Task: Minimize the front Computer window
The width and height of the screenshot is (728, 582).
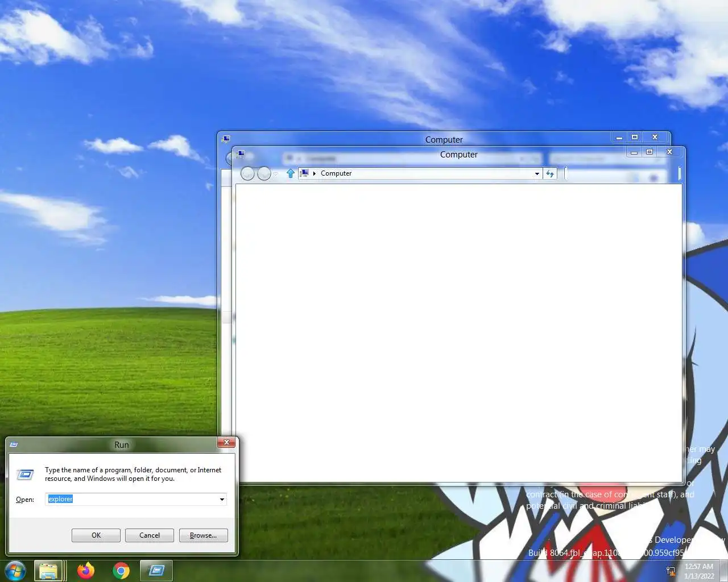Action: [634, 152]
